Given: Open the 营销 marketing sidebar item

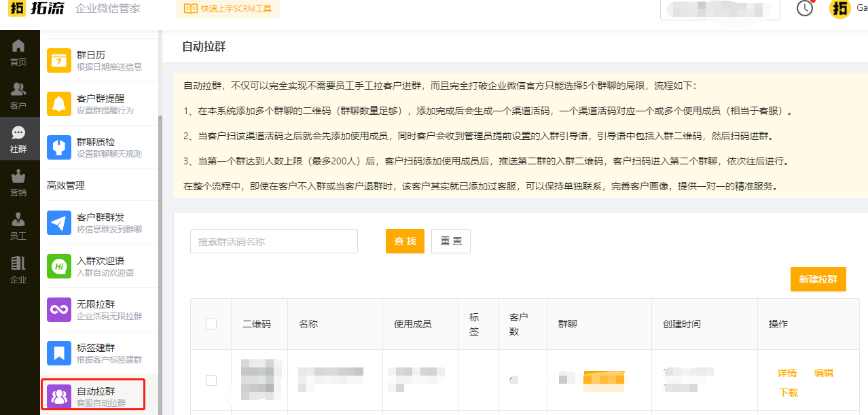Looking at the screenshot, I should tap(18, 183).
